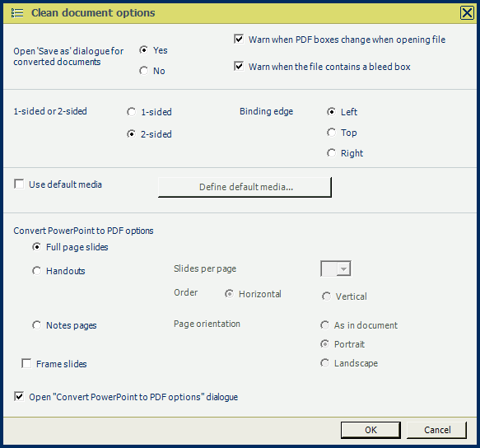The width and height of the screenshot is (480, 448).
Task: Uncheck Open Convert PowerPoint to PDF options dialogue
Action: 19,397
